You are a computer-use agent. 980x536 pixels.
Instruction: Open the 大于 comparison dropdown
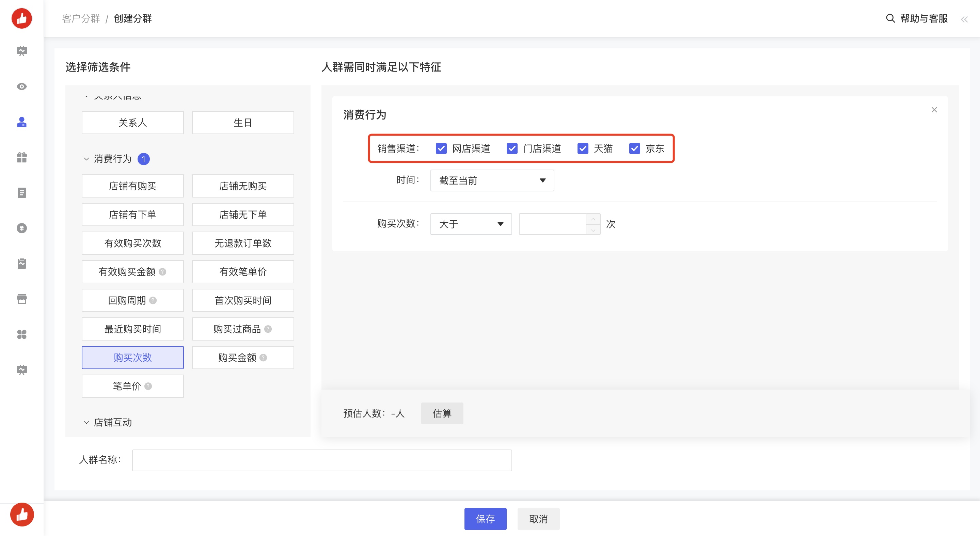click(471, 224)
